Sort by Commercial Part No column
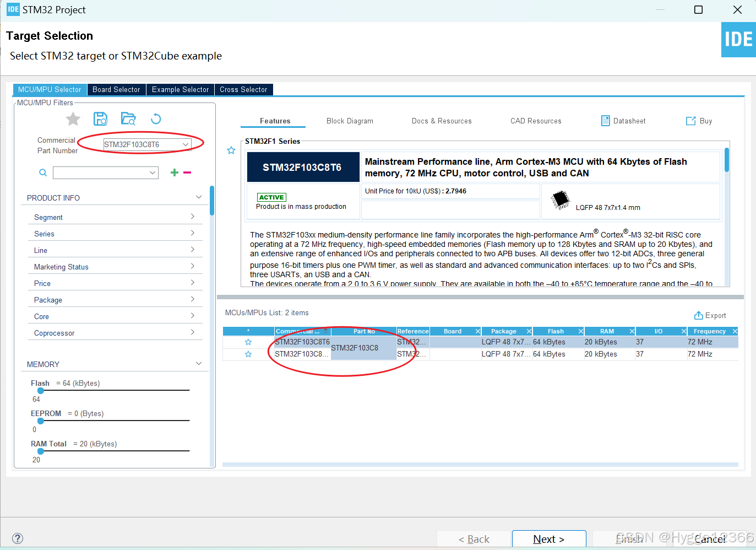Viewport: 756px width, 550px height. (x=302, y=331)
